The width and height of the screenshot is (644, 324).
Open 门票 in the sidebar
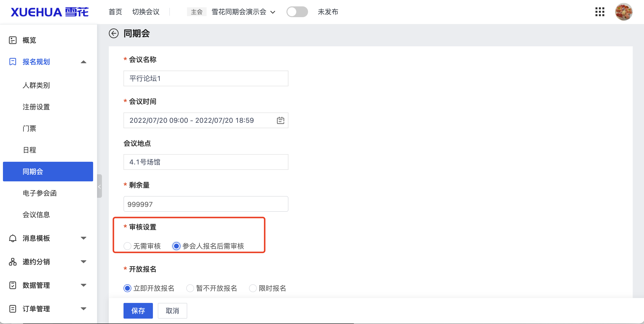tap(29, 128)
